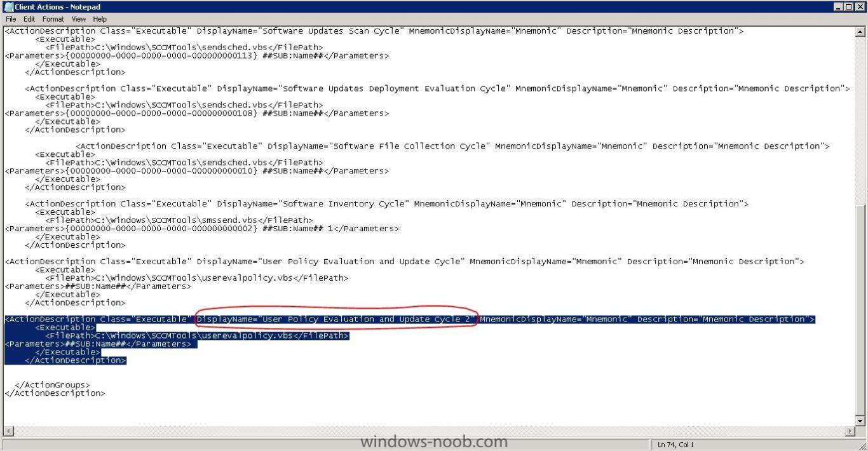Minimize the Client Actions Notepad window
868x451 pixels.
[839, 7]
